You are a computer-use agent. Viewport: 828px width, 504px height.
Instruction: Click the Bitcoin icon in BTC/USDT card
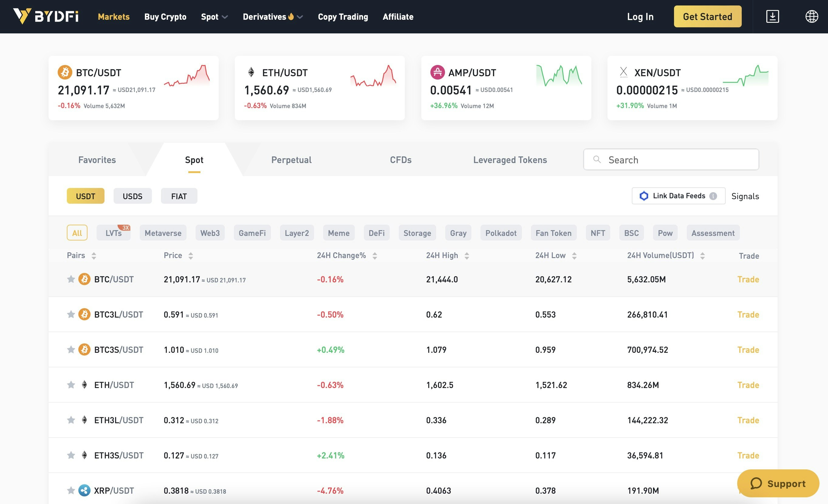[65, 72]
